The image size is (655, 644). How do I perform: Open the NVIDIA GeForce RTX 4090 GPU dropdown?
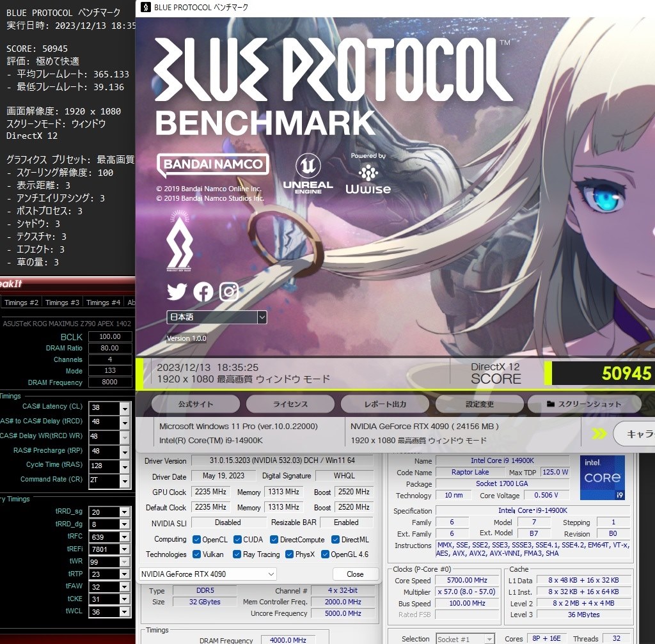208,574
